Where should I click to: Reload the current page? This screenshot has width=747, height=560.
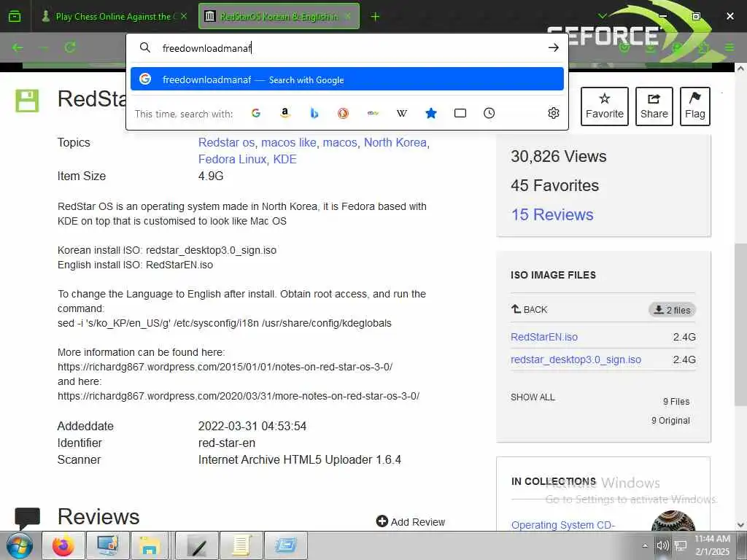click(x=70, y=47)
